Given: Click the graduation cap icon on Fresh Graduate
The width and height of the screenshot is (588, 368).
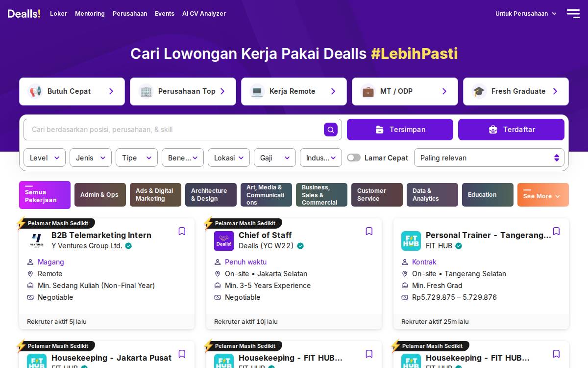Looking at the screenshot, I should 479,91.
